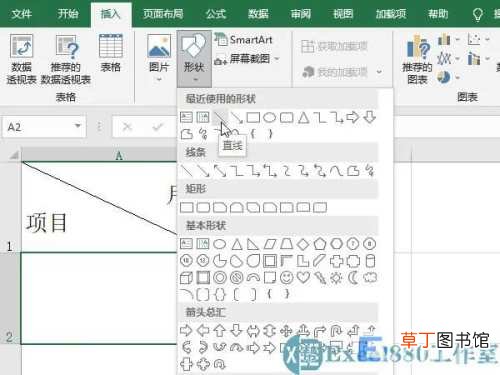Select row 1 header
Screen dimensions: 500x375
(10, 207)
